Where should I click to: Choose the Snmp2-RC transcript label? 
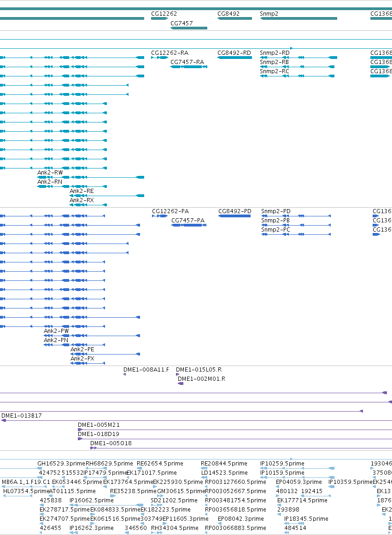[275, 71]
